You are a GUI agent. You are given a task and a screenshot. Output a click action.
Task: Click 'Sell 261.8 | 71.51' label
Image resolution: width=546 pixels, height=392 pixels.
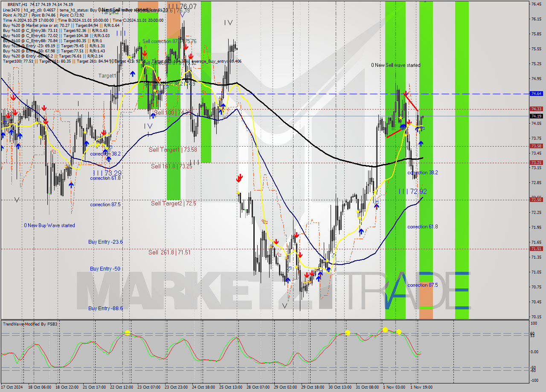pos(169,252)
